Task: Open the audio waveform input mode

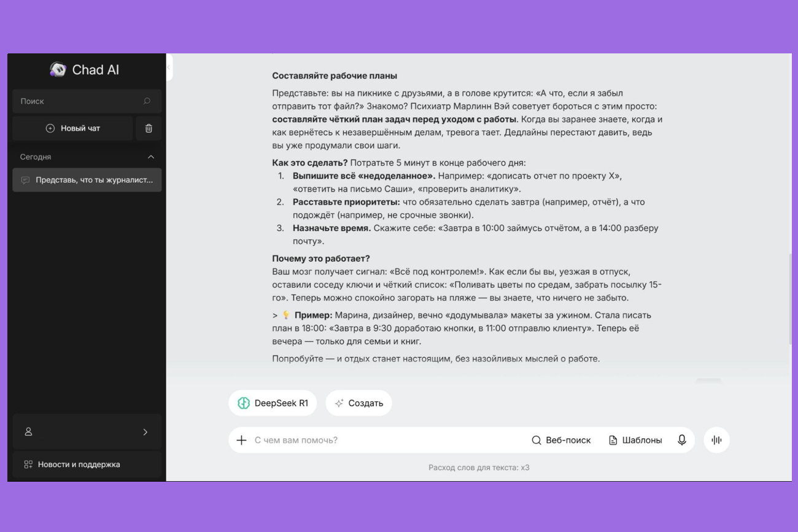Action: (716, 440)
